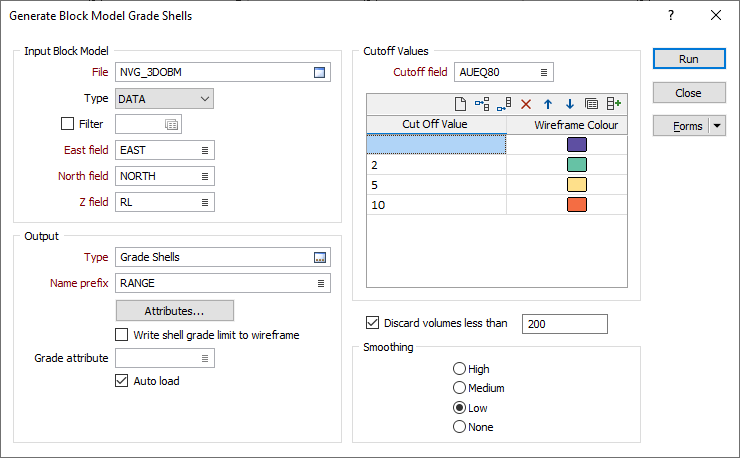Click the green swatch for cutoff 2
The width and height of the screenshot is (740, 458).
577,165
